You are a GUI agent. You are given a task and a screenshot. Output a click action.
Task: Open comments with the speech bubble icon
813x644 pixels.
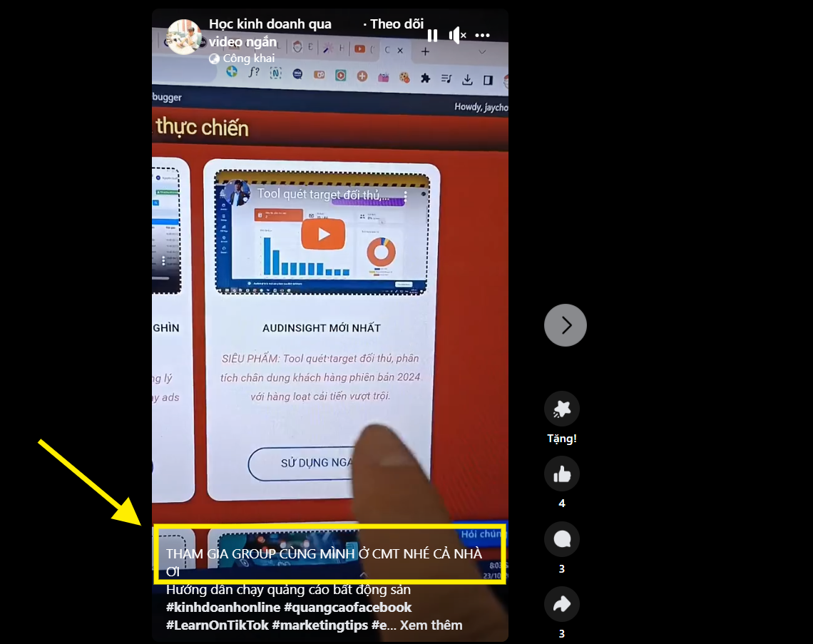[x=561, y=539]
